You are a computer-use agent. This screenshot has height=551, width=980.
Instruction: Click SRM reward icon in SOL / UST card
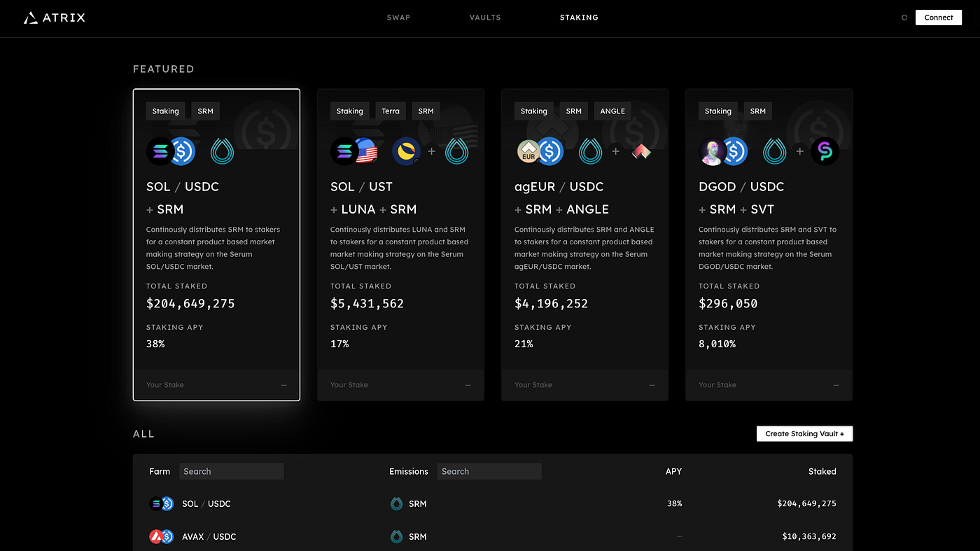456,151
